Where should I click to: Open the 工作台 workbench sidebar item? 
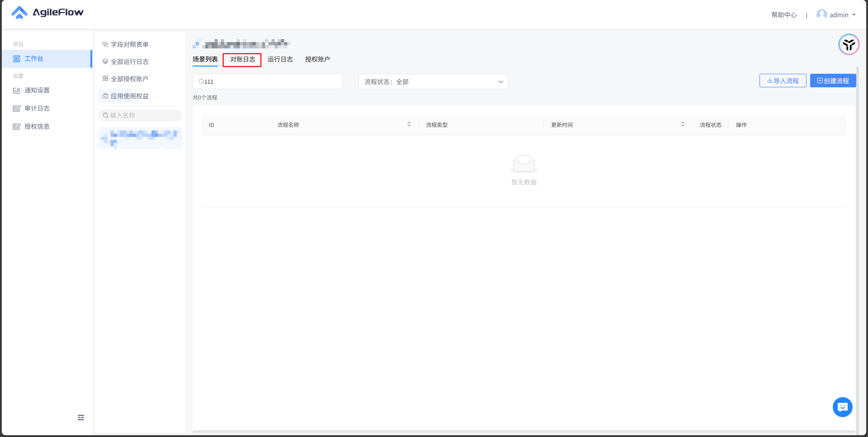pyautogui.click(x=34, y=59)
